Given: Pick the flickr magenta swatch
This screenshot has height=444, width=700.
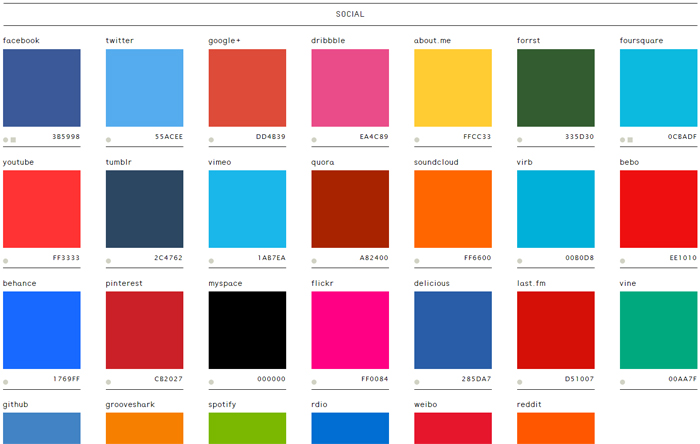Looking at the screenshot, I should pos(350,330).
